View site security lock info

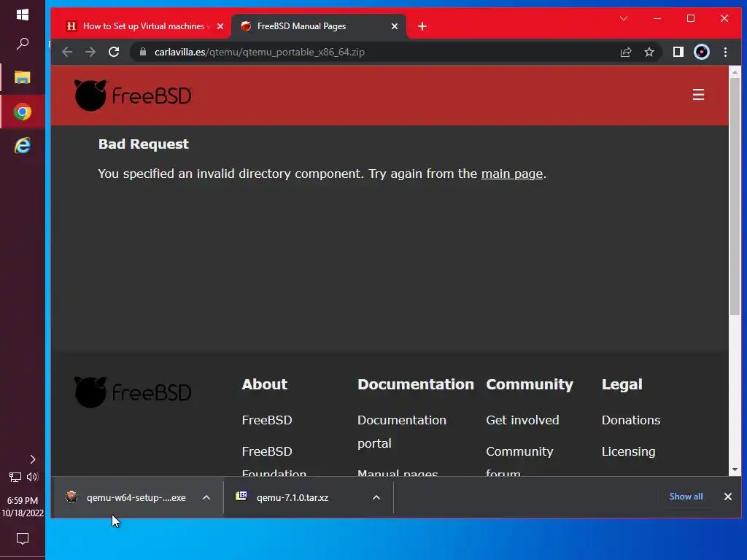click(143, 52)
